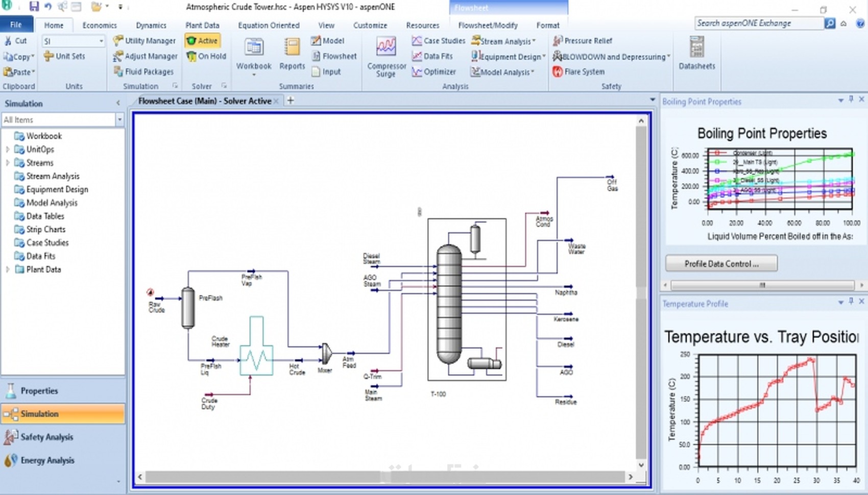Launch Compressor Surge analysis

(387, 57)
